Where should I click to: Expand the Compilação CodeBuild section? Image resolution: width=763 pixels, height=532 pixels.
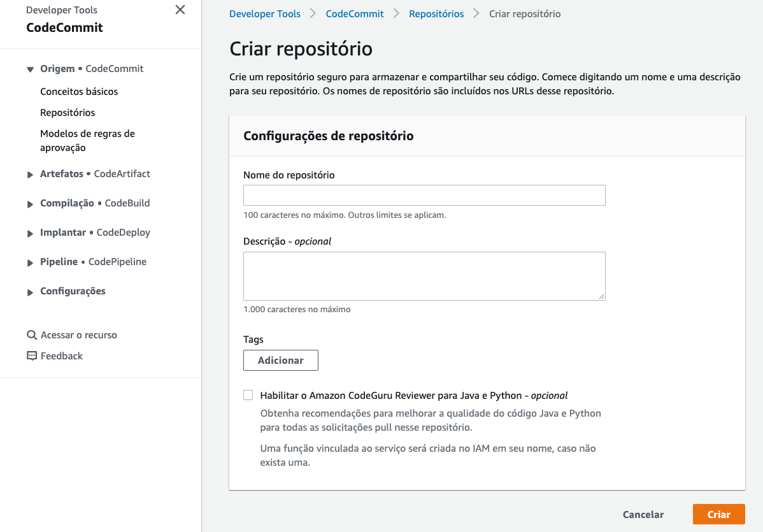(30, 204)
